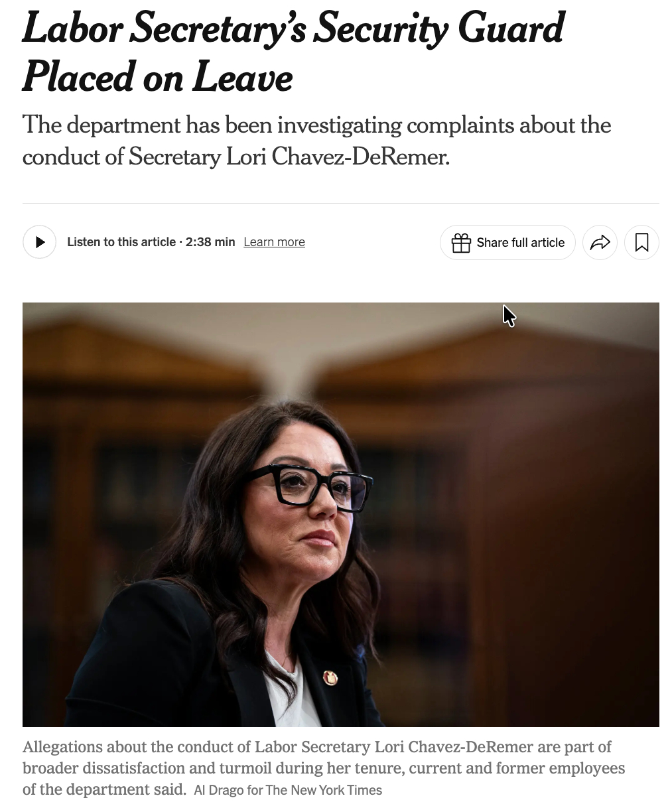The image size is (670, 812).
Task: Click the gift icon beside Share full article
Action: pos(460,243)
